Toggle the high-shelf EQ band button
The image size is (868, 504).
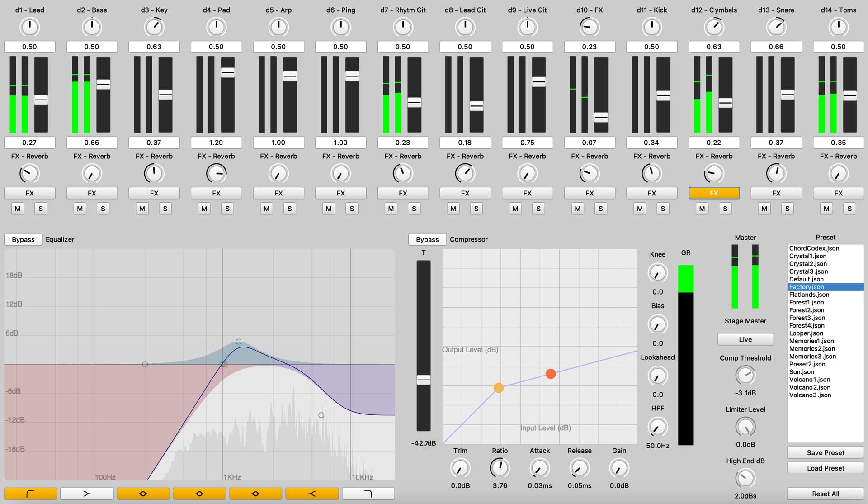pos(312,494)
